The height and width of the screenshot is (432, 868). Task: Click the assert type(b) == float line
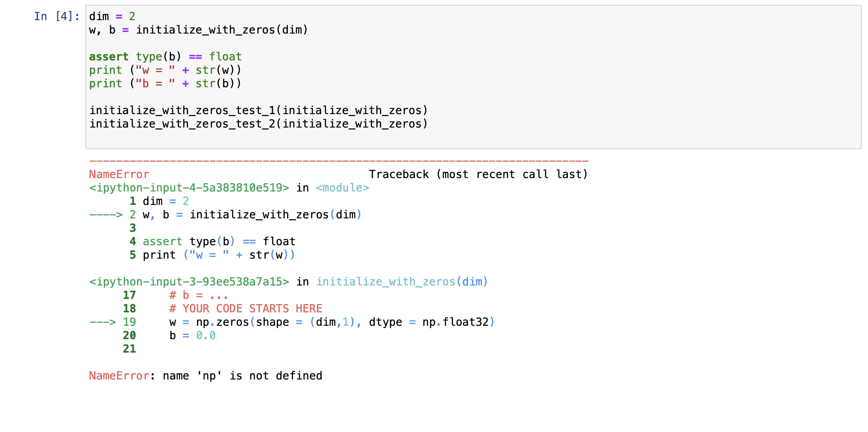(165, 57)
